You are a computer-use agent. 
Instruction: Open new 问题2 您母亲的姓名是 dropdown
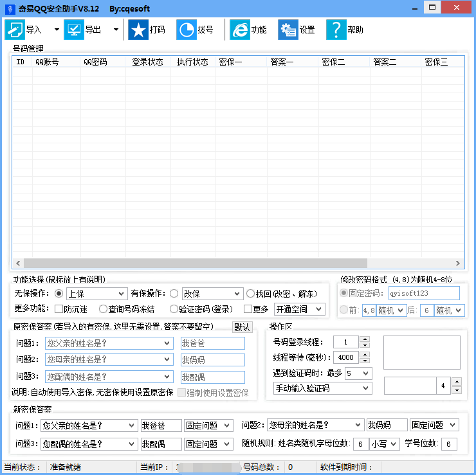coord(316,425)
